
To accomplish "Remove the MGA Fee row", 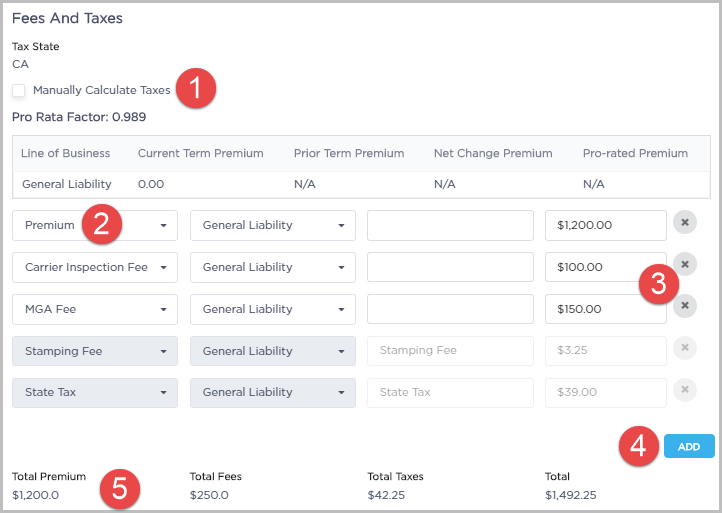I will [x=685, y=306].
